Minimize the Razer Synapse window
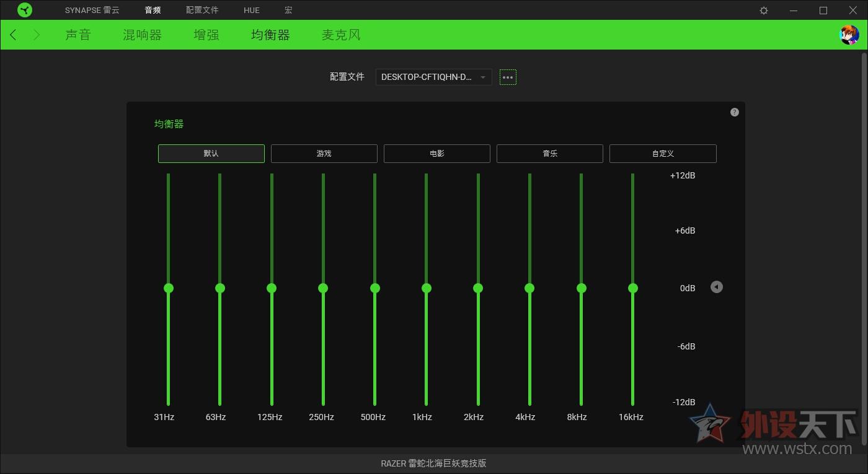The image size is (868, 474). 794,11
